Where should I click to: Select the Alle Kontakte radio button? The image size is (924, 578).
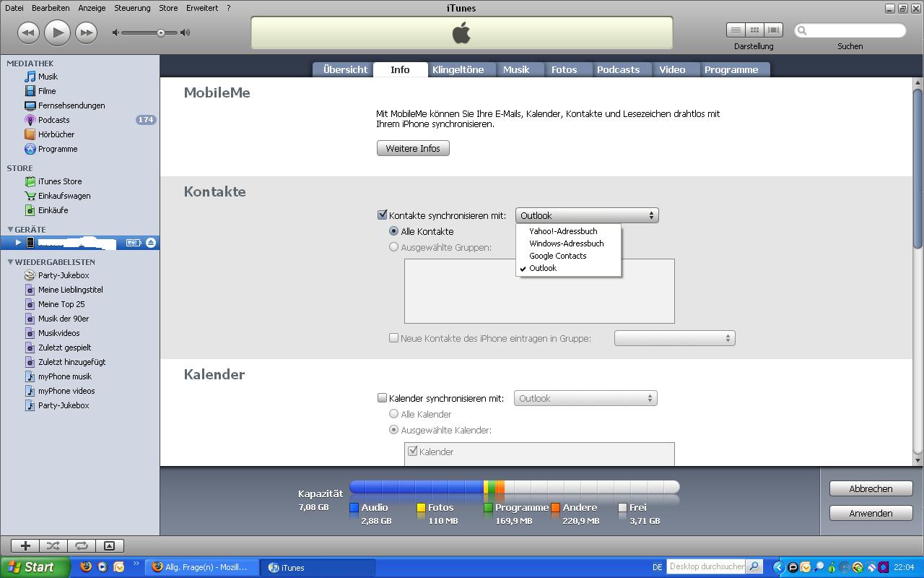(393, 231)
